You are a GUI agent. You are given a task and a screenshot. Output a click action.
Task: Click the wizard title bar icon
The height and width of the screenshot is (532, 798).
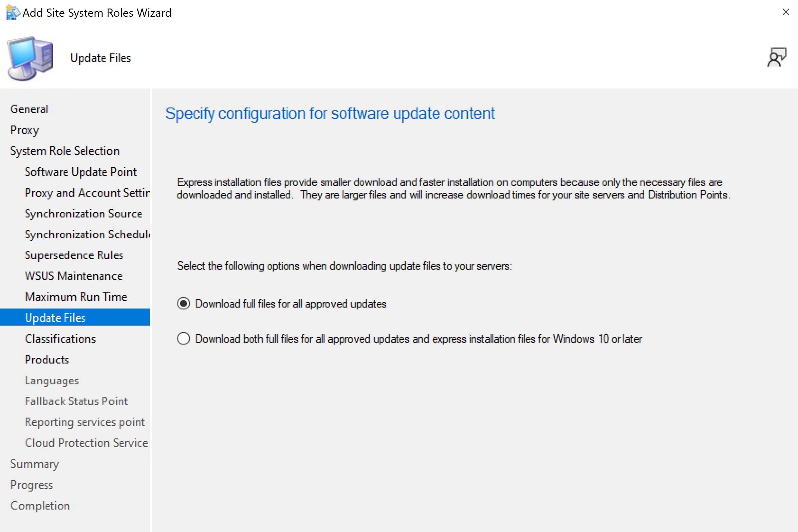tap(13, 13)
